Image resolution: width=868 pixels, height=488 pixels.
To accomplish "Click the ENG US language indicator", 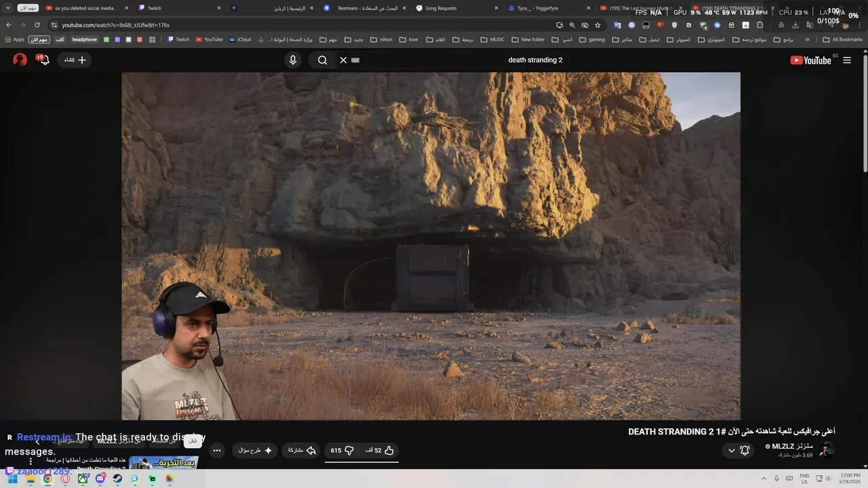I will point(804,479).
